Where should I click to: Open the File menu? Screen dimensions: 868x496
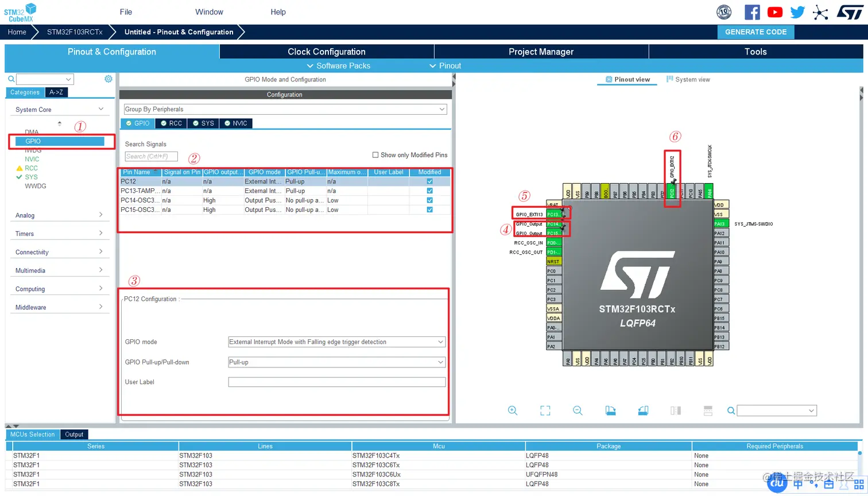[x=126, y=12]
